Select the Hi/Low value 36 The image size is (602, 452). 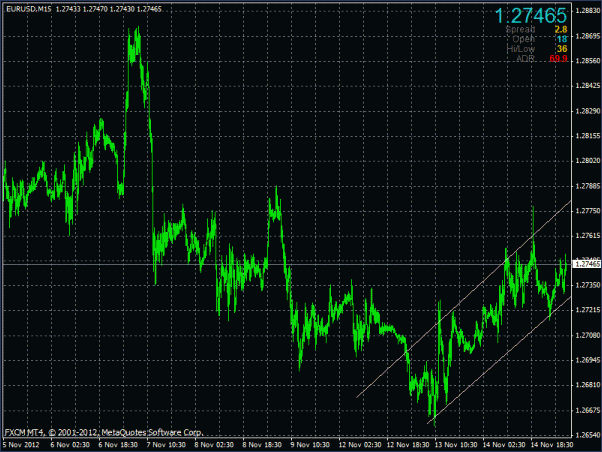click(x=562, y=49)
